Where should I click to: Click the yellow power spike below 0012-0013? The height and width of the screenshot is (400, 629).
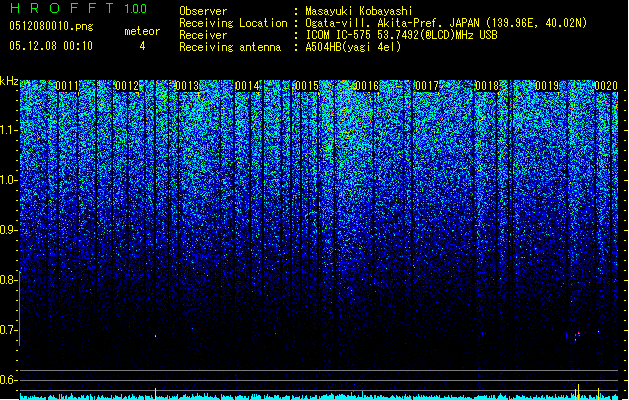156,392
